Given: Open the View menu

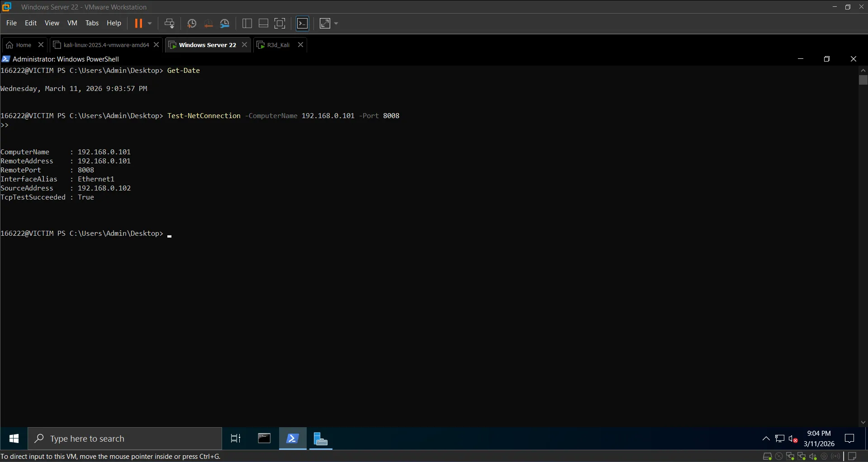Looking at the screenshot, I should [x=52, y=23].
